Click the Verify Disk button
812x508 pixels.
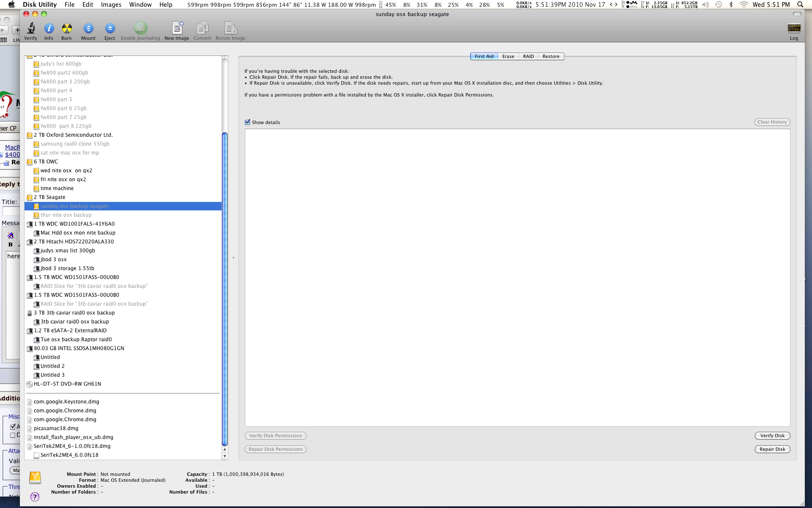tap(772, 436)
